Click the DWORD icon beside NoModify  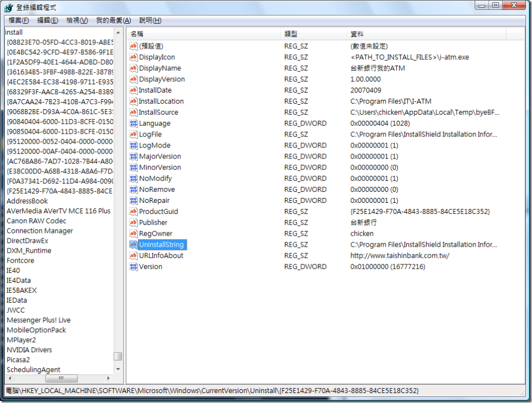[x=132, y=178]
